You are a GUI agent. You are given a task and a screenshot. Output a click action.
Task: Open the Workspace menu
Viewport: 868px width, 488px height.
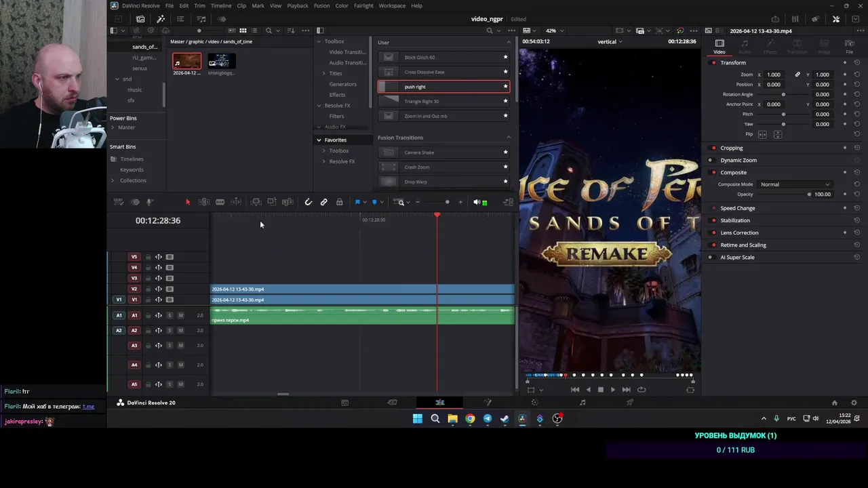392,5
